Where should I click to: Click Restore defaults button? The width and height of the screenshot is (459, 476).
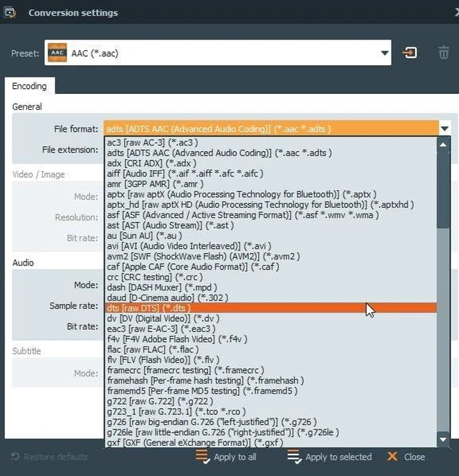49,457
